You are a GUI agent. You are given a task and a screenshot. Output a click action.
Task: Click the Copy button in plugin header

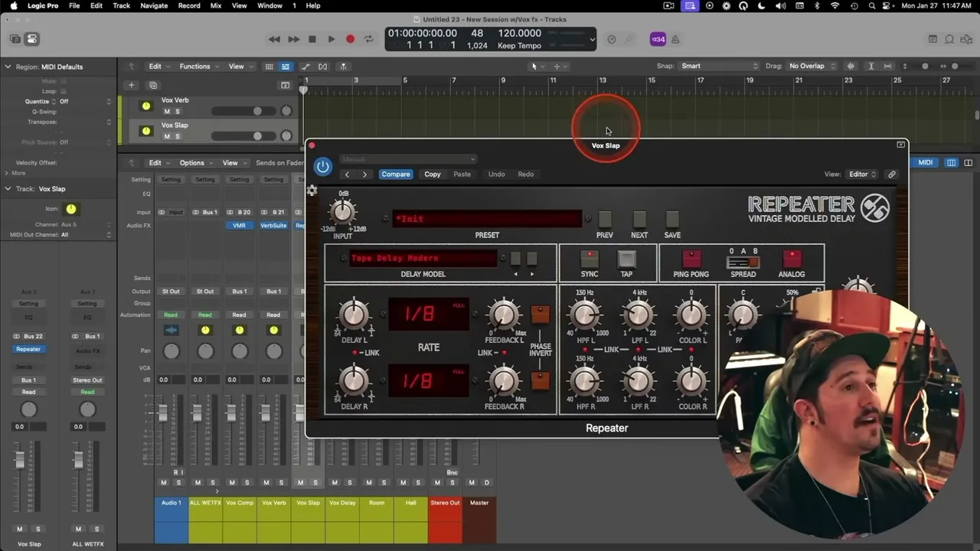click(433, 174)
